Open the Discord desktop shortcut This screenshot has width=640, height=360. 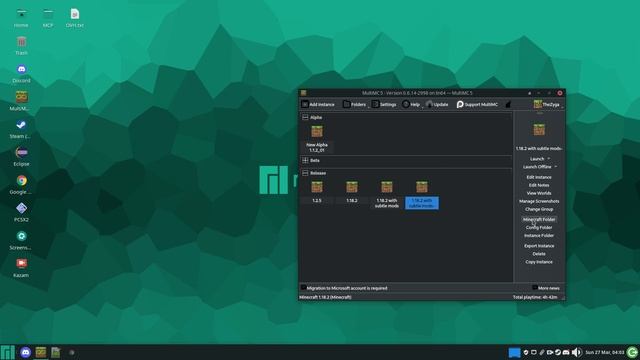click(x=21, y=73)
